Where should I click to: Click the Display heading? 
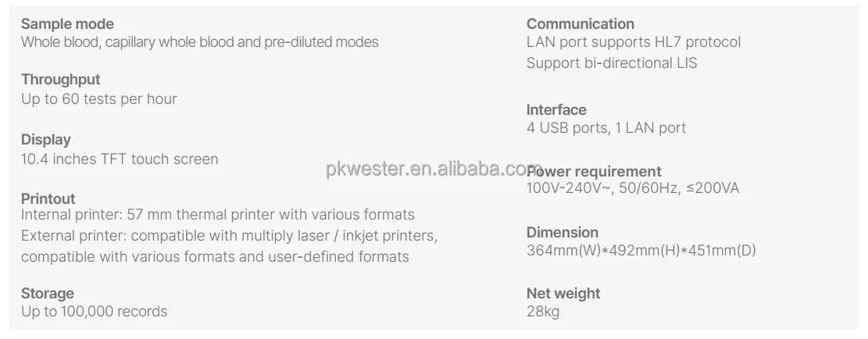(46, 139)
